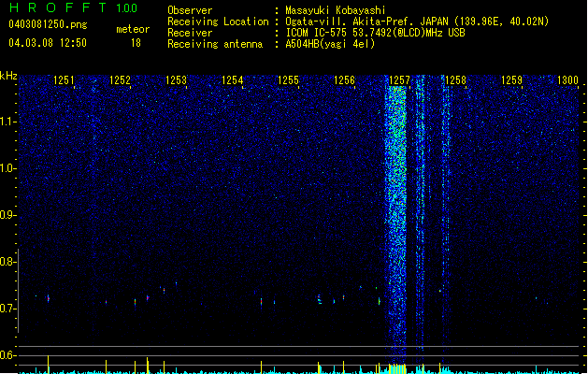The width and height of the screenshot is (588, 374).
Task: Click the meteor count value 18
Action: [x=136, y=43]
